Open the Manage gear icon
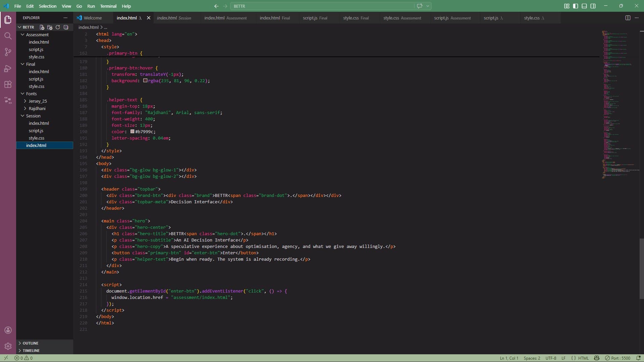 [8, 346]
